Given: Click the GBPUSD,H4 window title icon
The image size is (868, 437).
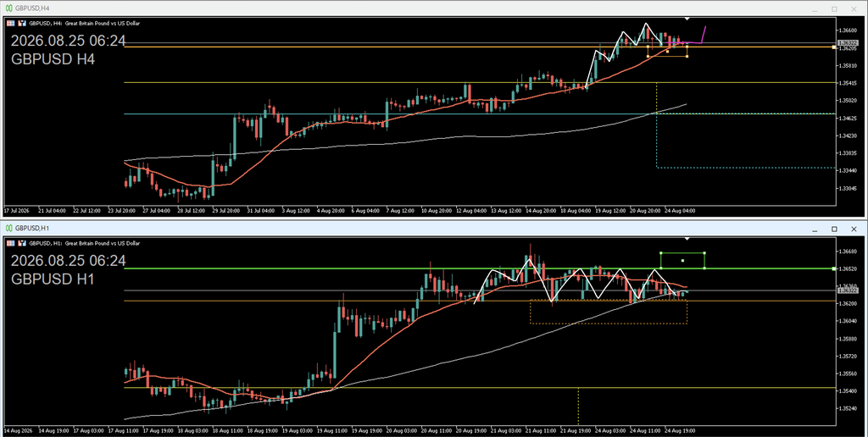Looking at the screenshot, I should tap(9, 8).
